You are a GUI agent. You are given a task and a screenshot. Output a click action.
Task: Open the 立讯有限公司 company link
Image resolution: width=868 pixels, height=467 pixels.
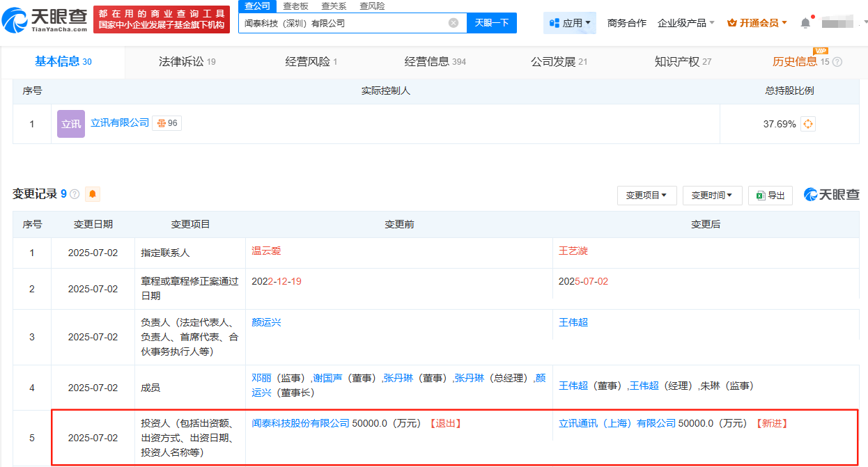(120, 122)
